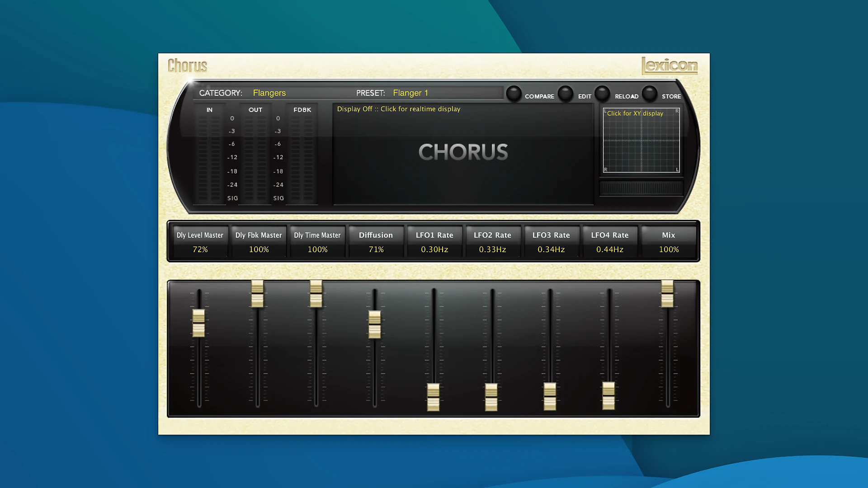Click the LFO4 Rate fader handle
Screen dimensions: 868x488
(x=609, y=396)
